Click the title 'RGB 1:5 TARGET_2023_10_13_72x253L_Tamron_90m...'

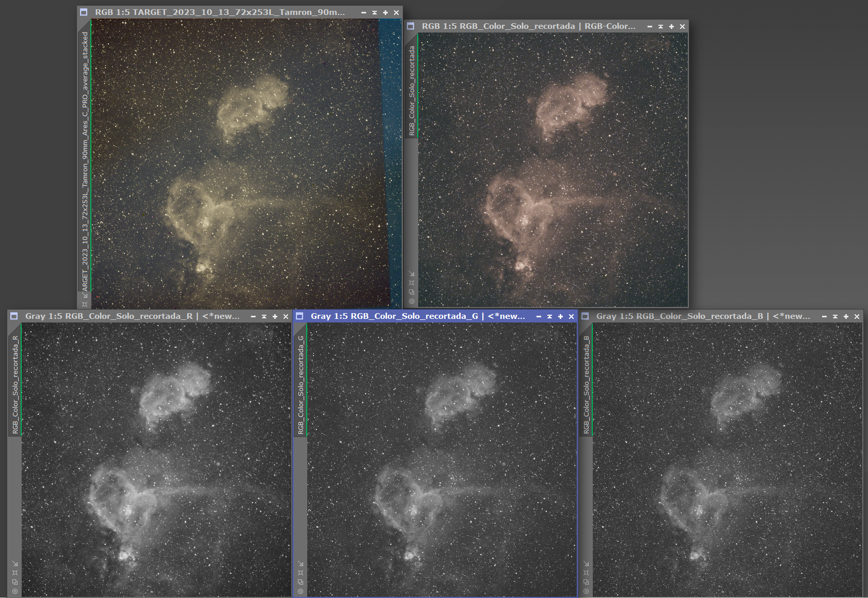tap(219, 12)
